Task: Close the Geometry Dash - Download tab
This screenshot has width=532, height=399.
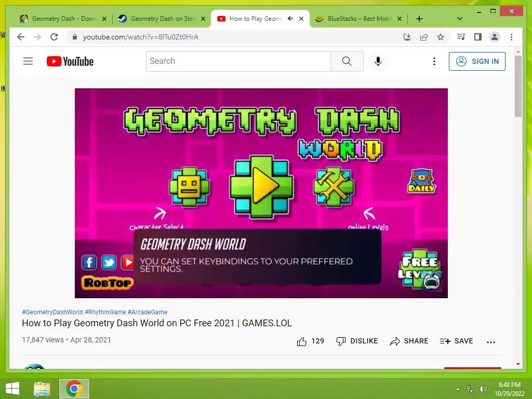Action: click(104, 19)
